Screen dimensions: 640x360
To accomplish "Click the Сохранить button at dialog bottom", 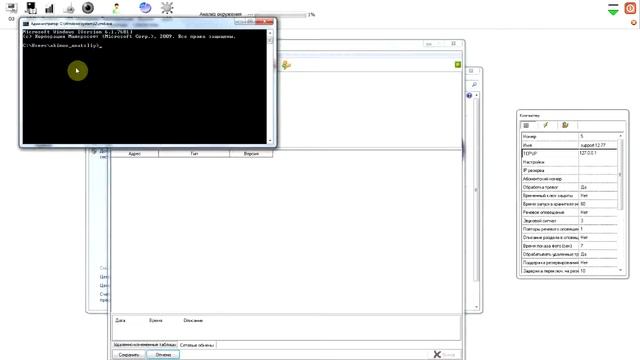I will coord(129,355).
